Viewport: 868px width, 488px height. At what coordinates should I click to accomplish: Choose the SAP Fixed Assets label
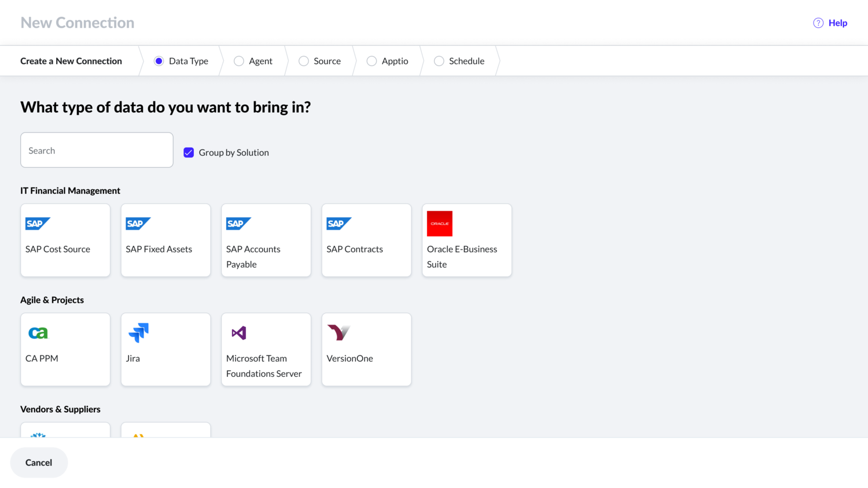click(x=159, y=249)
